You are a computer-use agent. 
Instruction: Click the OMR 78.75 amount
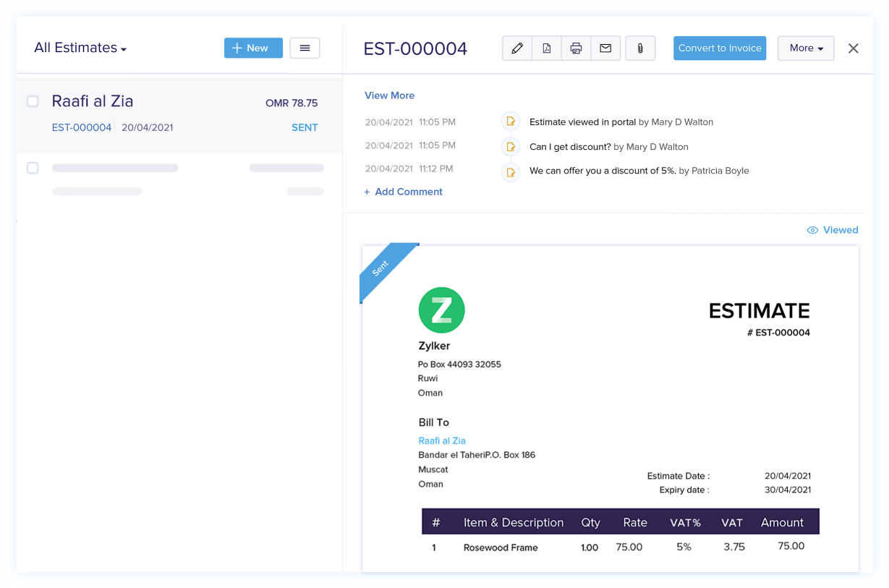click(292, 103)
